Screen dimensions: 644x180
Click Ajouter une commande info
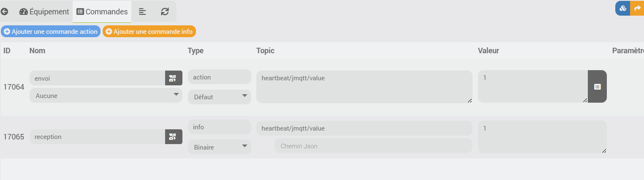[149, 31]
